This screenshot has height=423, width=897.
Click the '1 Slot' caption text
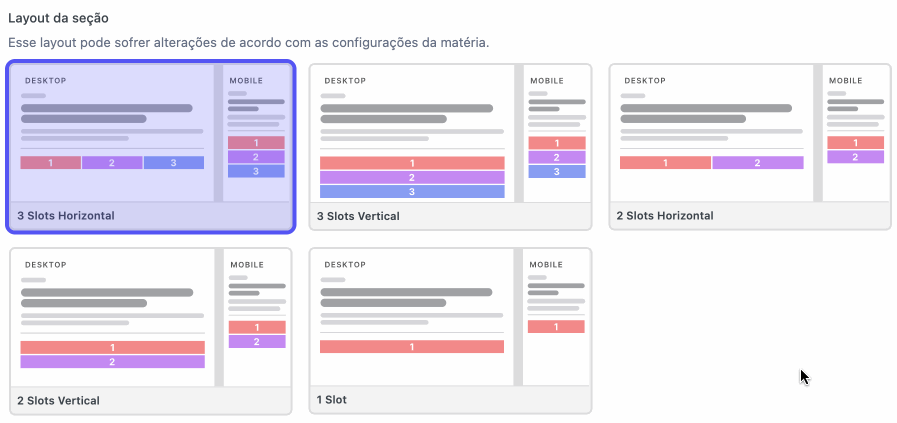click(x=332, y=400)
